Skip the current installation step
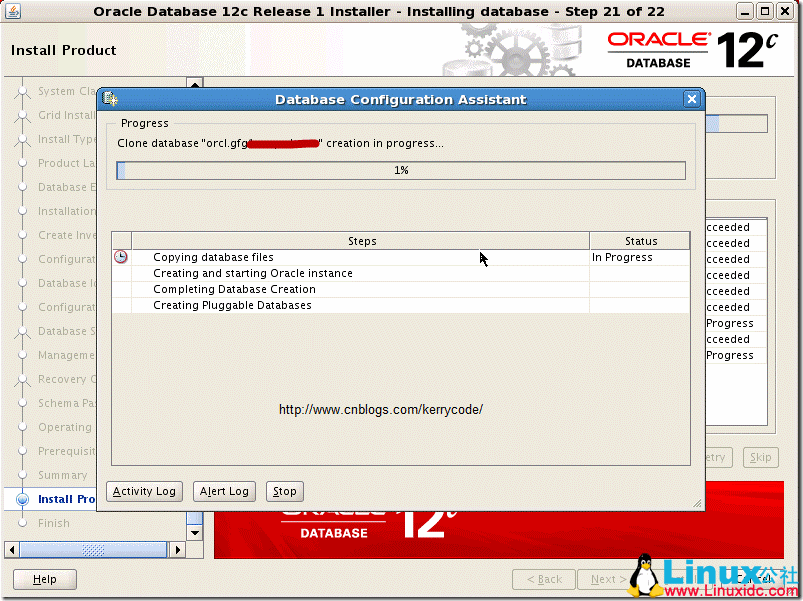803x601 pixels. (x=760, y=457)
